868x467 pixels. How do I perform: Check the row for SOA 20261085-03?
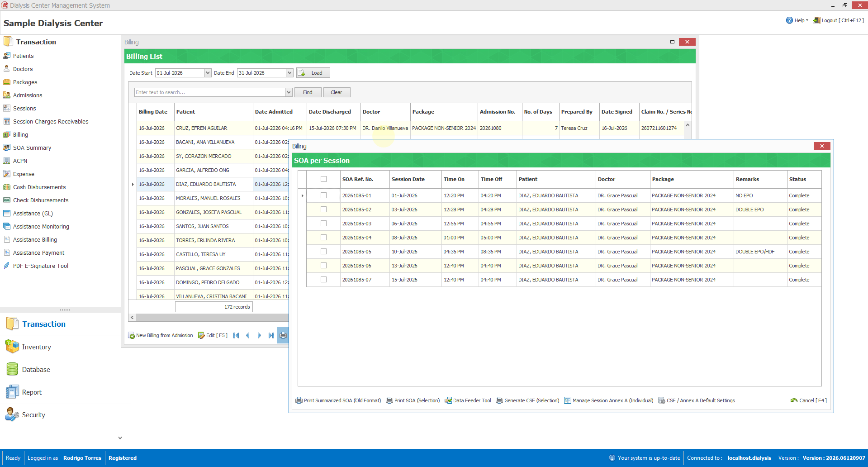point(323,224)
